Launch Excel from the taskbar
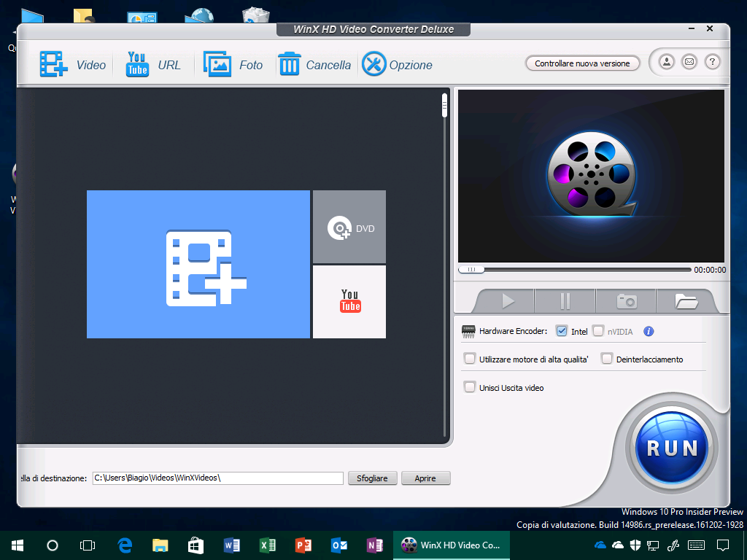Viewport: 747px width, 560px height. (267, 545)
